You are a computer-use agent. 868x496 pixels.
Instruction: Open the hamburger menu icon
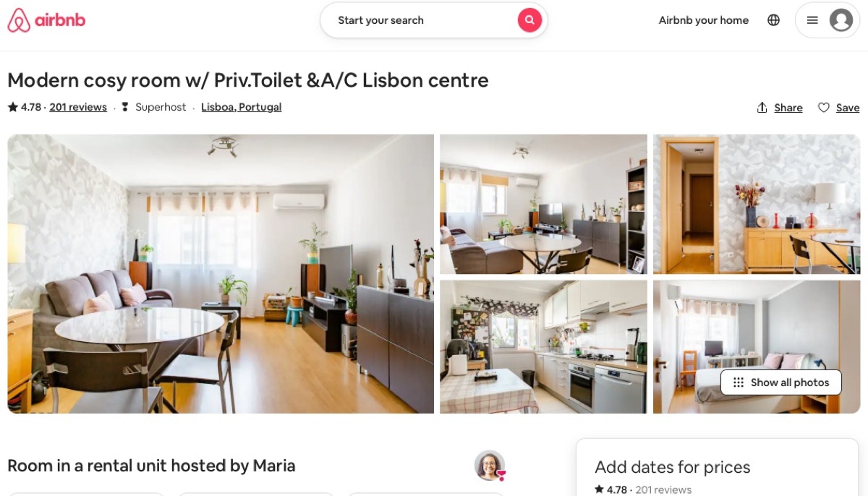pos(812,20)
